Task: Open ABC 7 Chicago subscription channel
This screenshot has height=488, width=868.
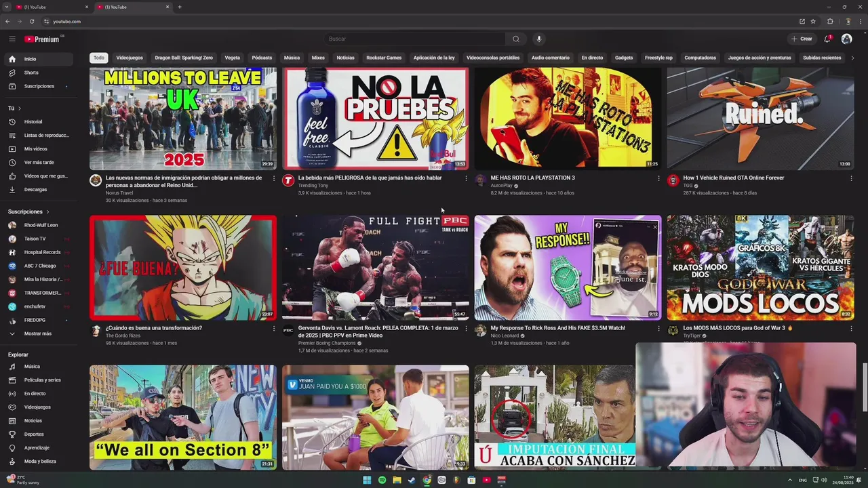Action: (x=39, y=266)
